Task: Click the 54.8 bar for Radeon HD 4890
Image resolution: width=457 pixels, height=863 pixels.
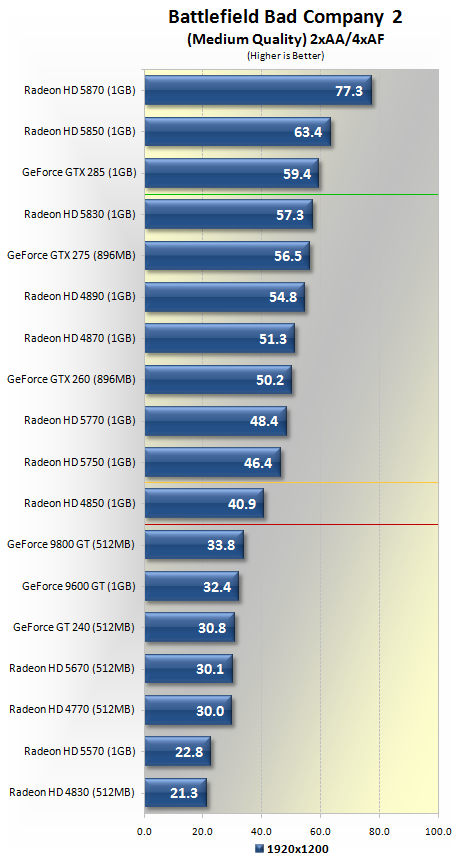Action: pos(225,297)
